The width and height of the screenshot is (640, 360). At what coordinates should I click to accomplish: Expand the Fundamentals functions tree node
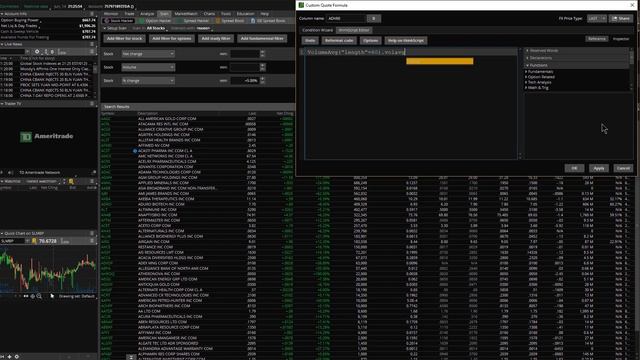[x=526, y=72]
